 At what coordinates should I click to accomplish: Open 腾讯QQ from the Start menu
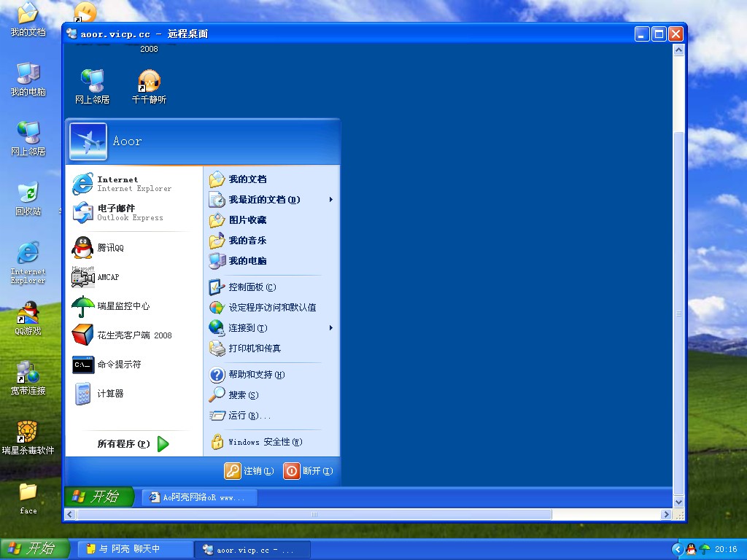tap(134, 248)
